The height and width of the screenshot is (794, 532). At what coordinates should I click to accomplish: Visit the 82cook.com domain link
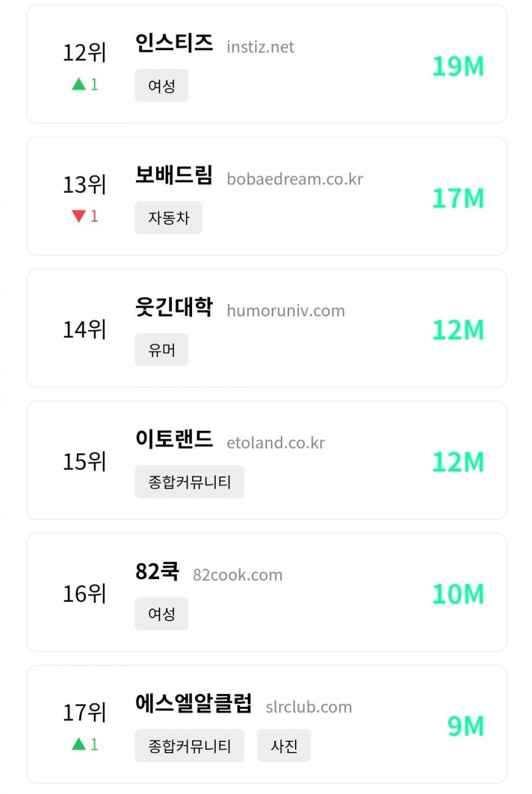(238, 574)
